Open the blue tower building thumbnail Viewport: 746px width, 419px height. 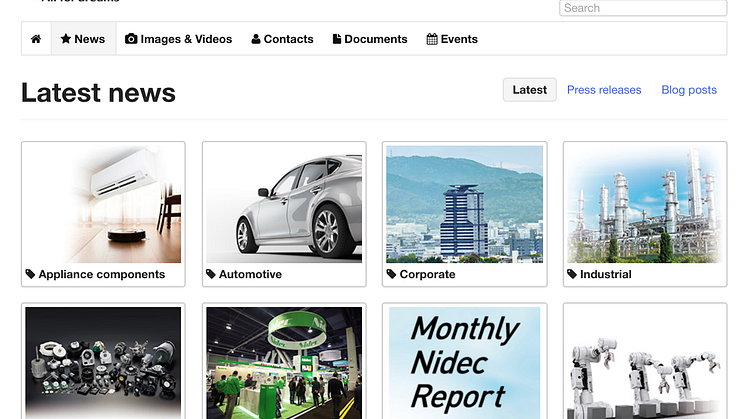(464, 205)
